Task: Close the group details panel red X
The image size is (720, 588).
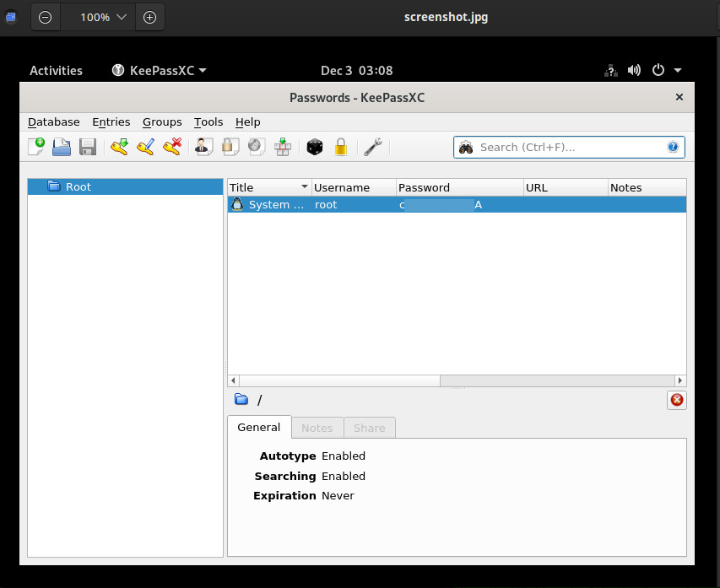Action: coord(677,400)
